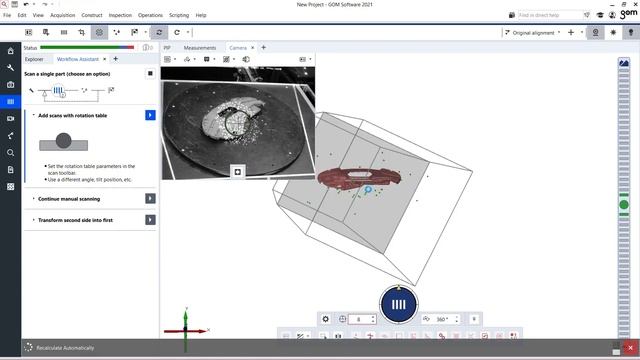The height and width of the screenshot is (360, 640).
Task: Open the grid apps workspace in sidebar
Action: 11,187
